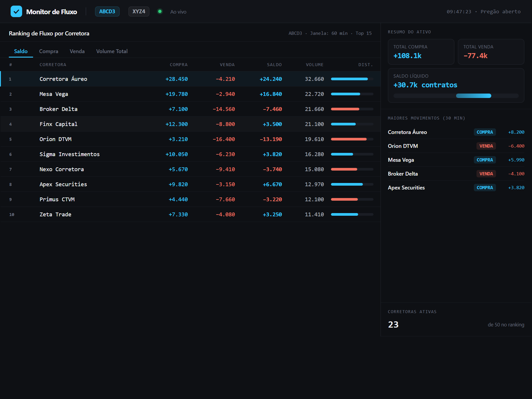
Task: Click Orion DTVM red distribution bar
Action: 349,139
